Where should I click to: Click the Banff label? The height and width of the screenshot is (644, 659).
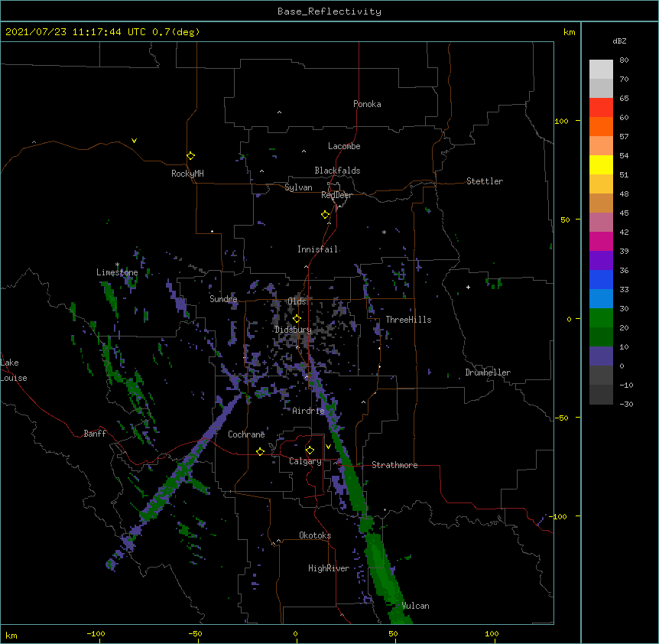pyautogui.click(x=95, y=434)
